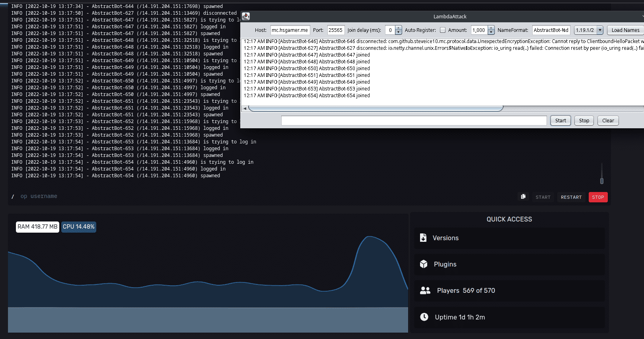Click the server console vertical scrollbar handle
The width and height of the screenshot is (644, 339).
(602, 181)
